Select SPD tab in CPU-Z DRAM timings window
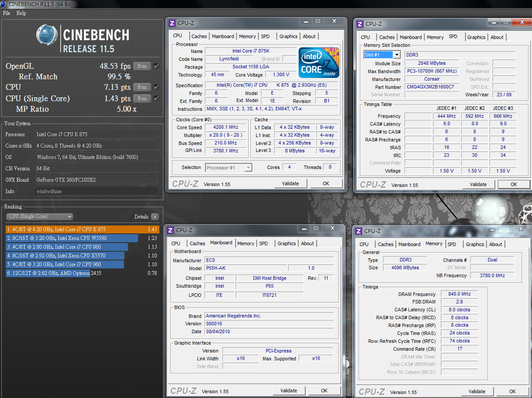Viewport: 532px width, 398px height. tap(452, 244)
